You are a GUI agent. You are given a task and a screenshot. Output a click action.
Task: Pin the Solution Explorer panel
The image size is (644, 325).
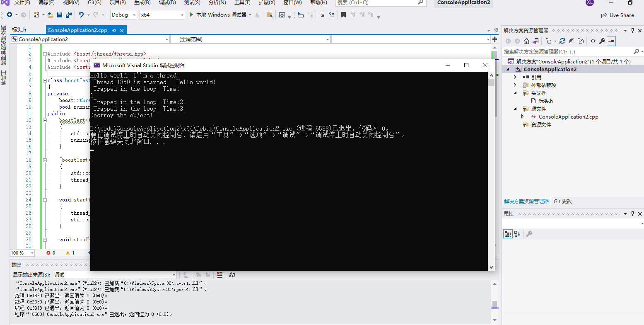click(x=632, y=30)
